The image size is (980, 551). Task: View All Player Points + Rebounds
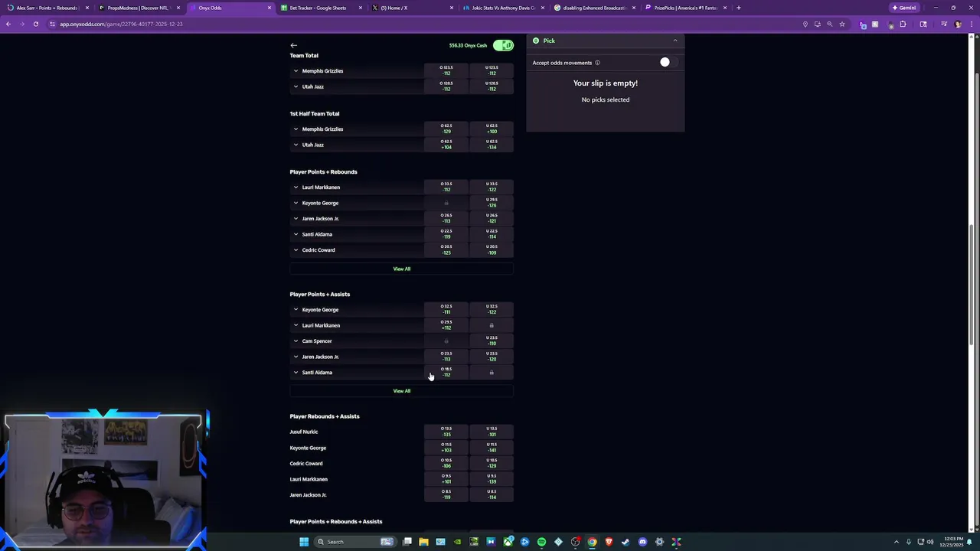pos(401,269)
